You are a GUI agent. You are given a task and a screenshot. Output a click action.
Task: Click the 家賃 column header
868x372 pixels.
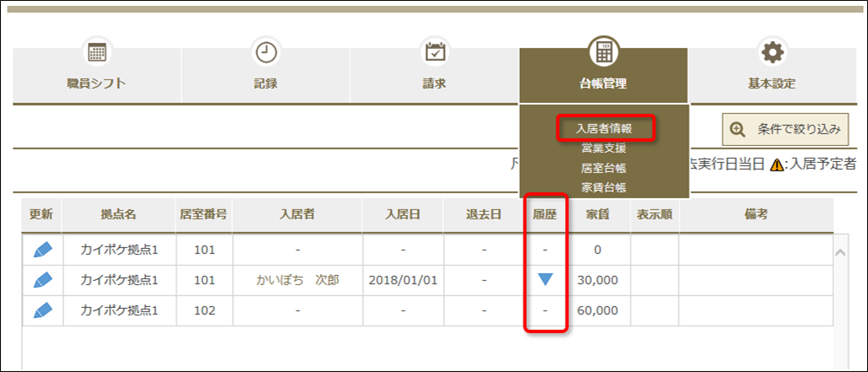pyautogui.click(x=598, y=215)
